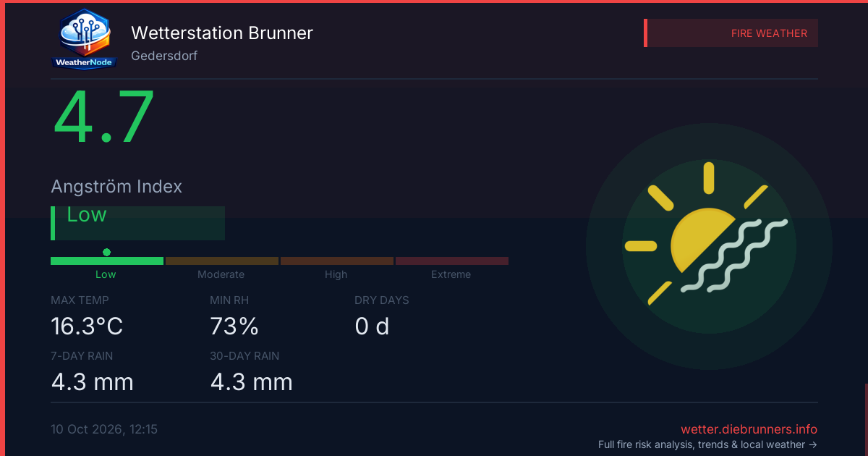Click the 30-DAY RAIN label
The width and height of the screenshot is (868, 456).
244,356
